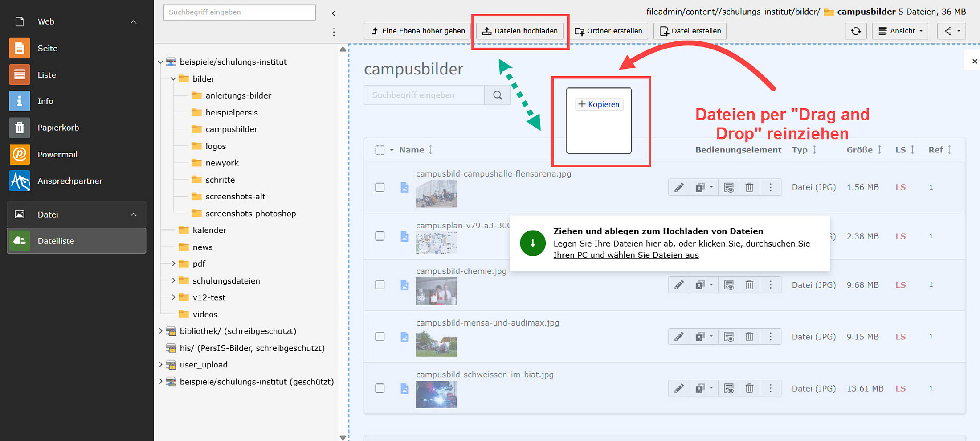The height and width of the screenshot is (441, 980).
Task: Click the Dateien hochladen button
Action: pyautogui.click(x=520, y=31)
